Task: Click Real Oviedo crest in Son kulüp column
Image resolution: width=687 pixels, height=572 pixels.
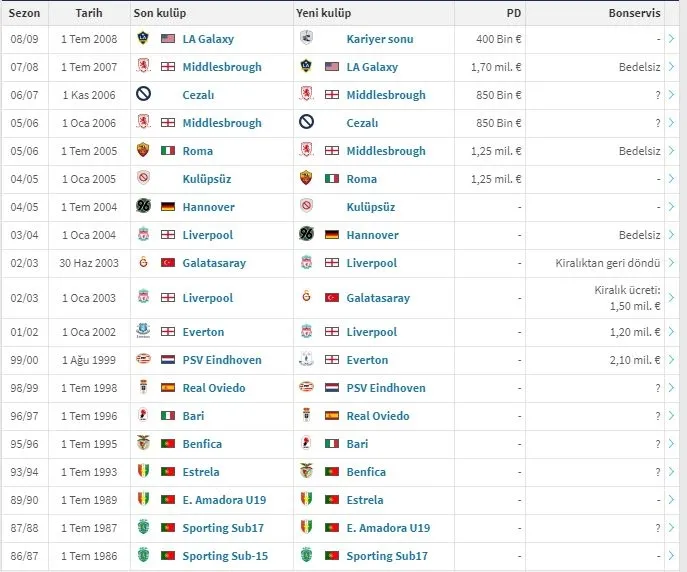Action: (x=143, y=388)
